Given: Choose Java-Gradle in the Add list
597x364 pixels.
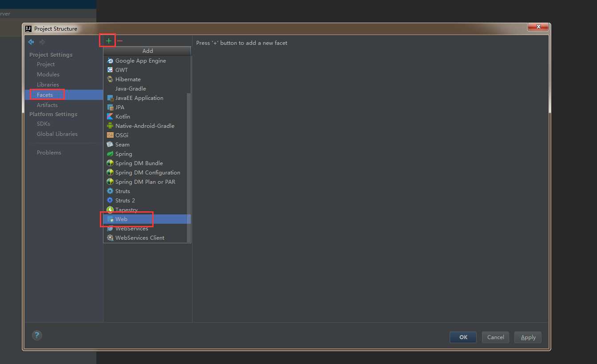Looking at the screenshot, I should (x=145, y=89).
